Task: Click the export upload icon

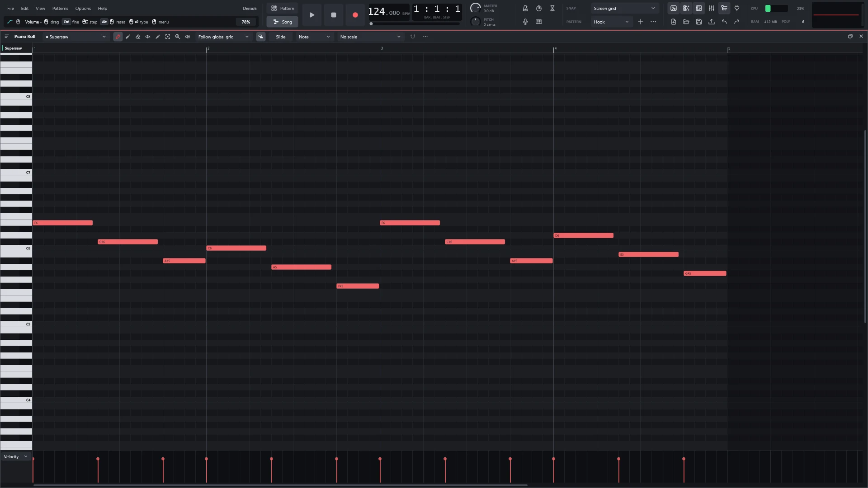Action: pos(712,22)
